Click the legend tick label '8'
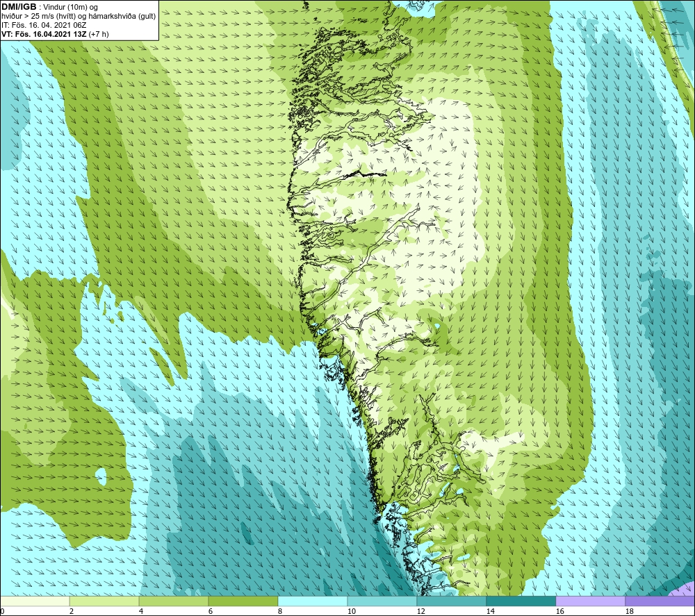 click(x=279, y=611)
